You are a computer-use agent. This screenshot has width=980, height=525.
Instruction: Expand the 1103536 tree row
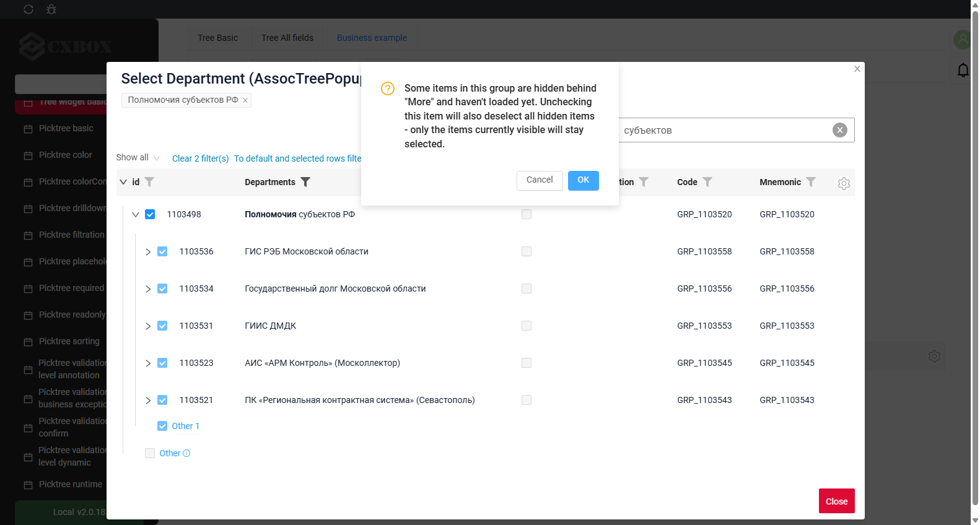pyautogui.click(x=148, y=252)
